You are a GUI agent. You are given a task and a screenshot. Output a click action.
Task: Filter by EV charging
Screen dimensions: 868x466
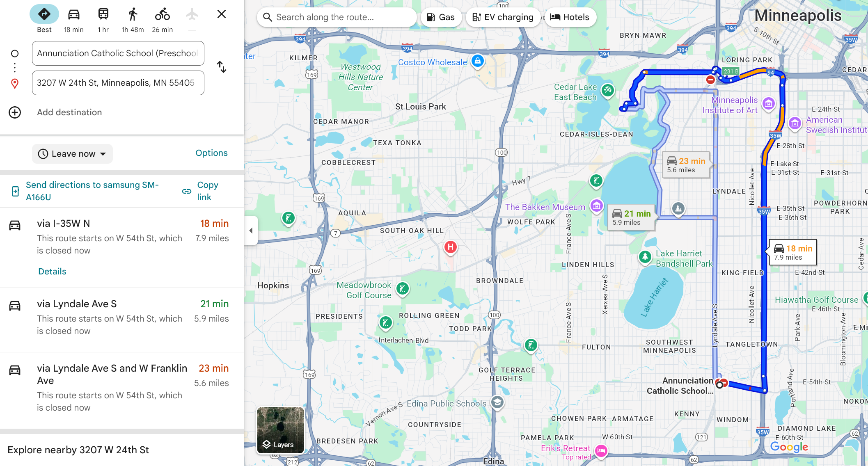click(x=503, y=17)
